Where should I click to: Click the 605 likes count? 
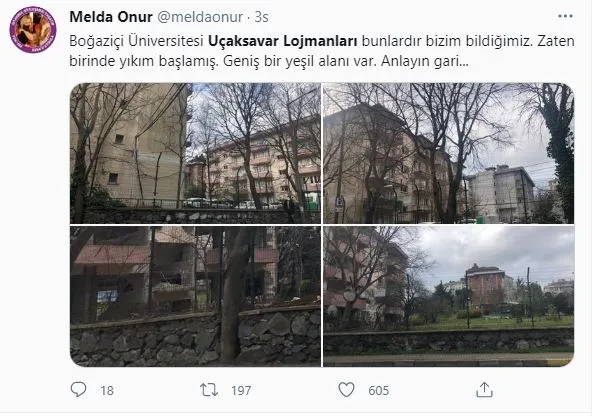(378, 390)
